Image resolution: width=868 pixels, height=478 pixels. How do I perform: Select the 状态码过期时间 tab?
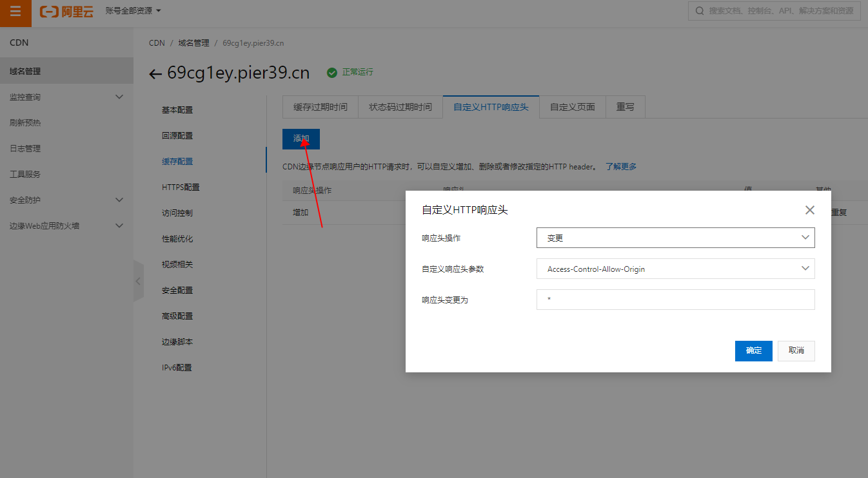[x=400, y=107]
